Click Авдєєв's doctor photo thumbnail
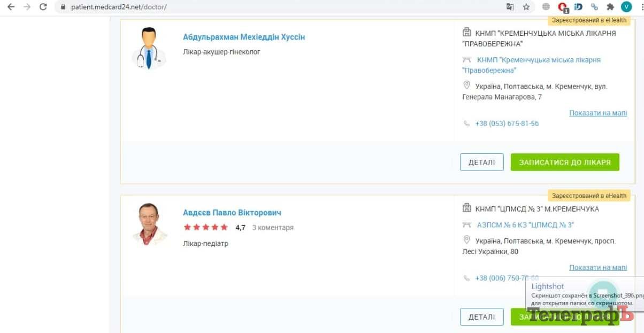The width and height of the screenshot is (644, 333). (x=149, y=224)
